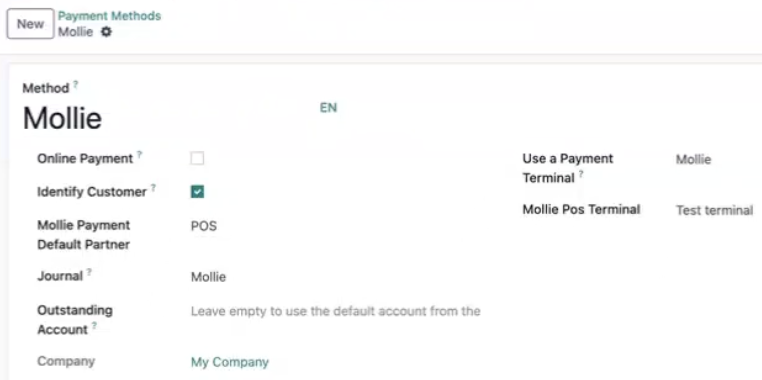The width and height of the screenshot is (762, 380).
Task: Click the Mollie method name field
Action: (x=168, y=118)
